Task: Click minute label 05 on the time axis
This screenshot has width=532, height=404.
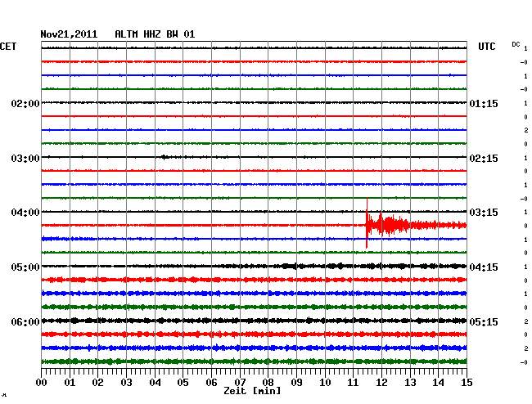Action: click(183, 382)
